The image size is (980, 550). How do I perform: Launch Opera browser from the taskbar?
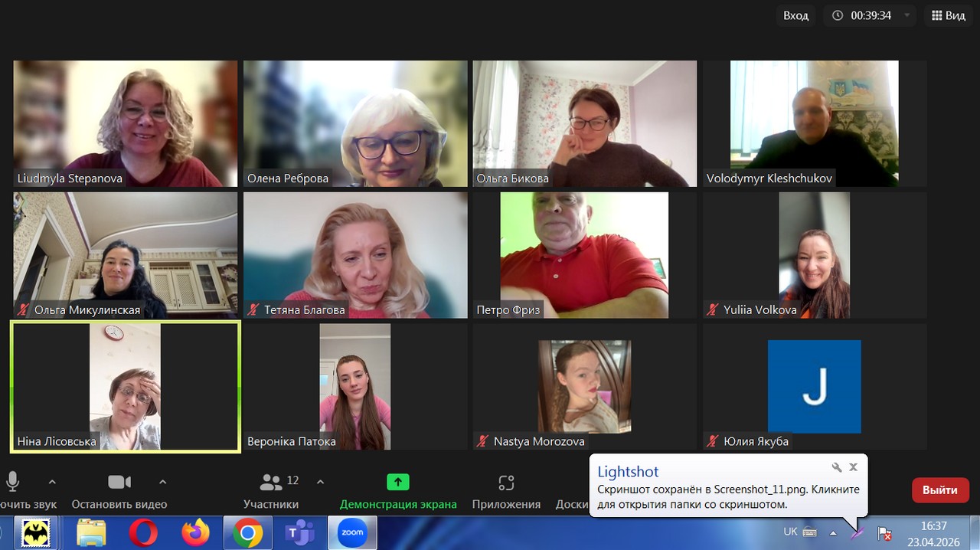point(143,533)
